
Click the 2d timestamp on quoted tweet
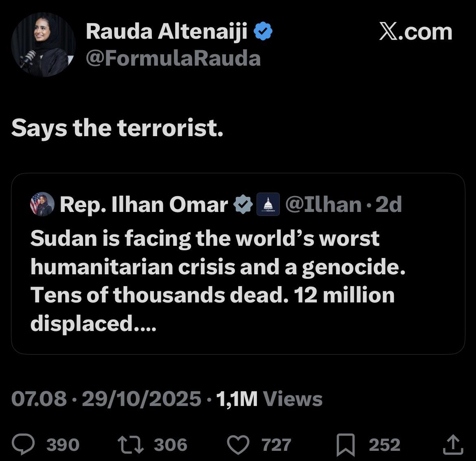coord(388,204)
